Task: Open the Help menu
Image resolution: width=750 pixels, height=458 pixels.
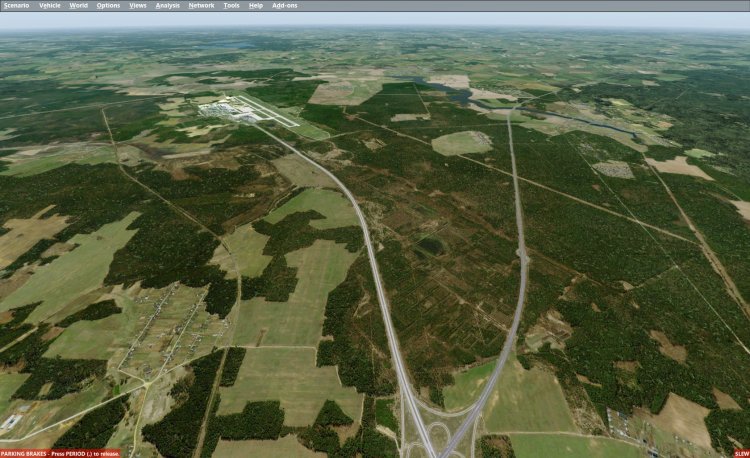Action: pyautogui.click(x=256, y=5)
